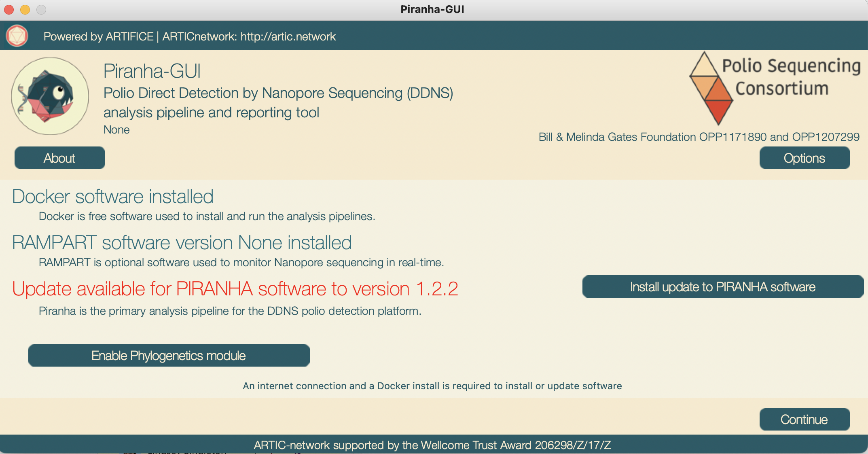Click the red 'Update available for PIRANHA' text
Screen dimensions: 868x454
pyautogui.click(x=235, y=289)
